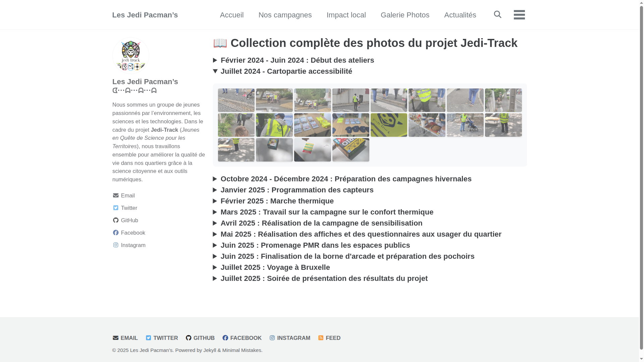Open the Impact local menu item
Viewport: 644px width, 362px height.
346,15
